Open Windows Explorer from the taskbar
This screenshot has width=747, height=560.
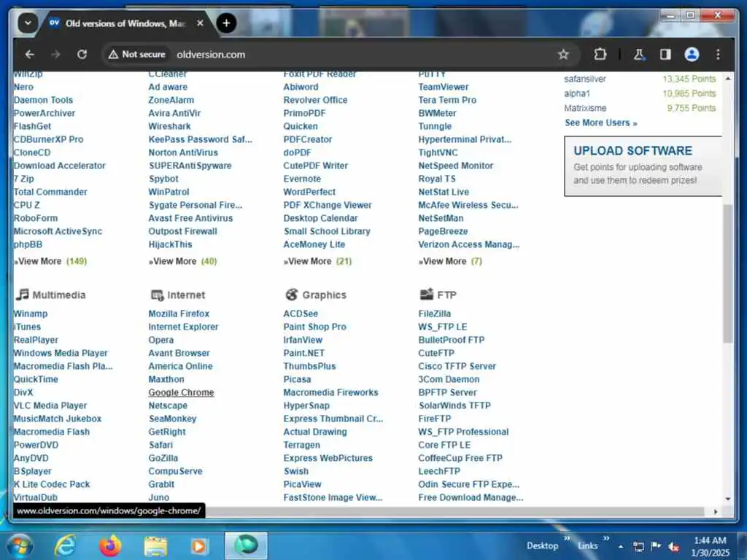[x=155, y=545]
